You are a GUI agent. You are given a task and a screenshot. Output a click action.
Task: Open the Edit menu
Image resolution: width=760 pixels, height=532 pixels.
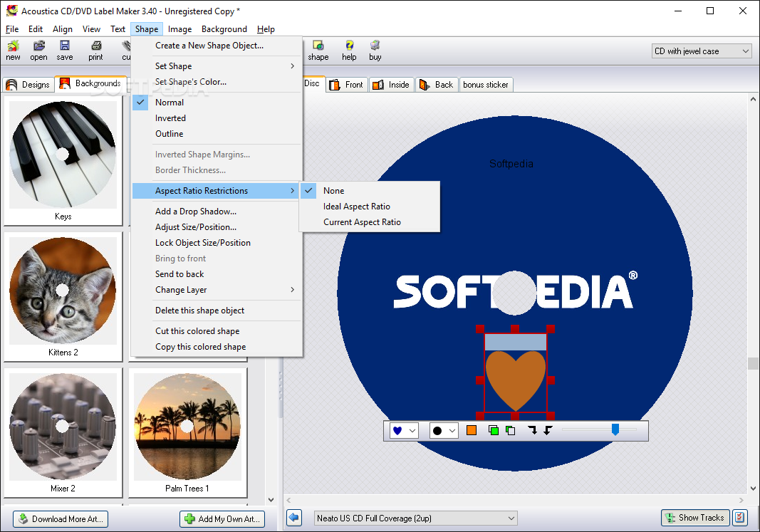click(36, 29)
